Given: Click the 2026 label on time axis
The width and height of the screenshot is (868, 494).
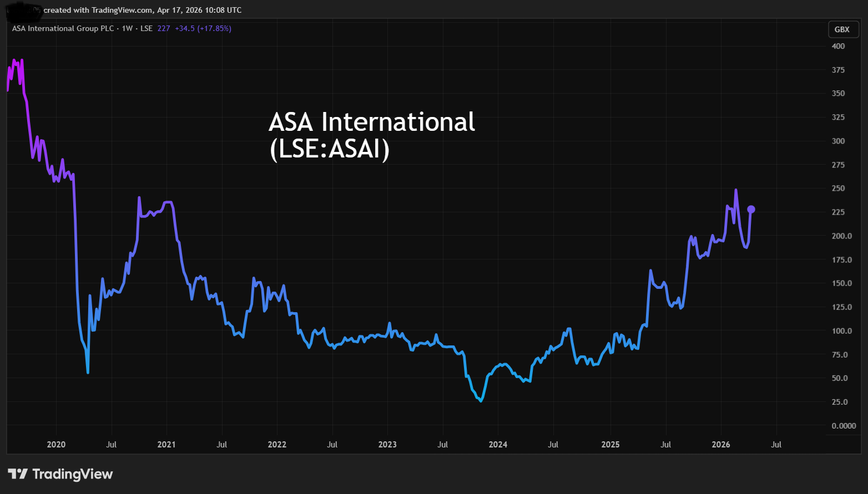Looking at the screenshot, I should point(720,444).
